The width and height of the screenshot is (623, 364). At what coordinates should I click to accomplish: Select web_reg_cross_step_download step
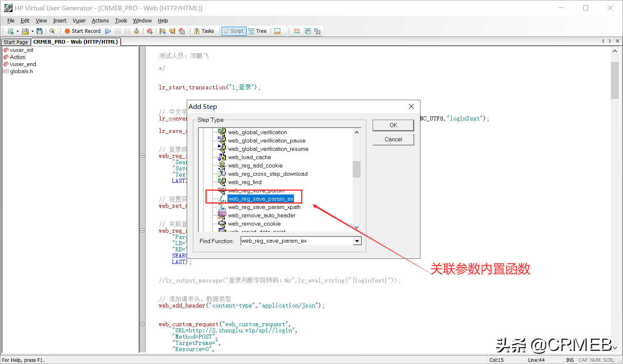(268, 174)
